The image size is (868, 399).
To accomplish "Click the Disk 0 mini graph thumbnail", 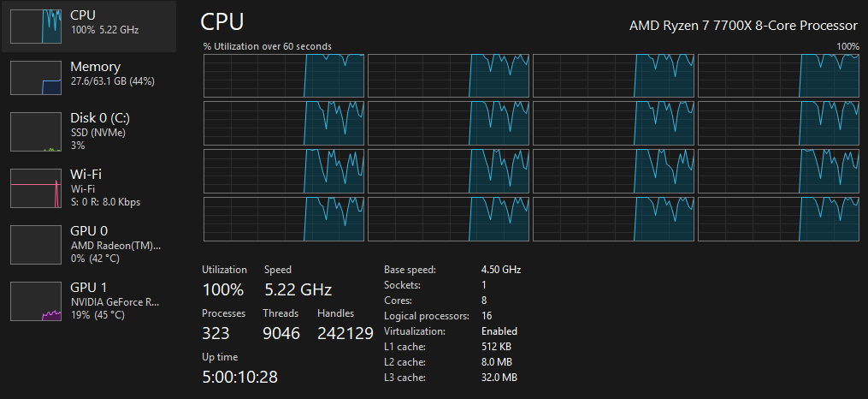I will tap(36, 131).
